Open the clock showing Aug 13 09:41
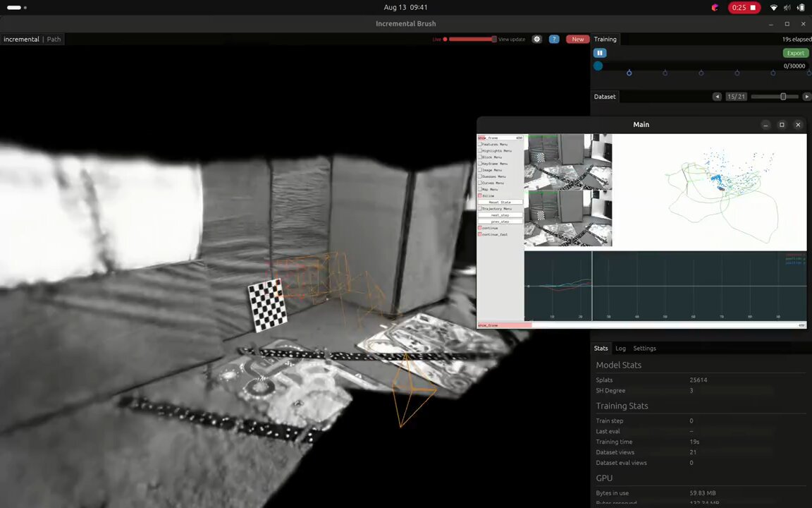The height and width of the screenshot is (508, 812). 405,7
